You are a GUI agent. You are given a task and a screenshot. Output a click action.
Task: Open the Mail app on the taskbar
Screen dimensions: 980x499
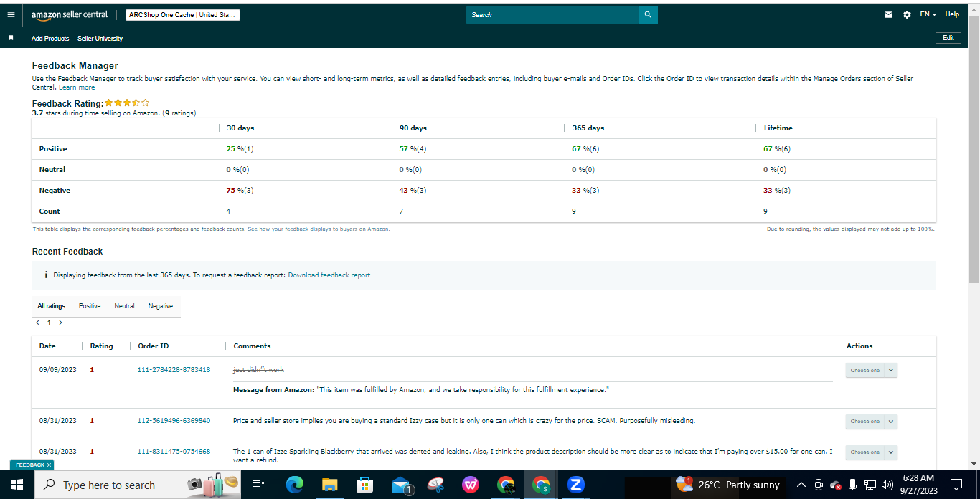coord(401,485)
